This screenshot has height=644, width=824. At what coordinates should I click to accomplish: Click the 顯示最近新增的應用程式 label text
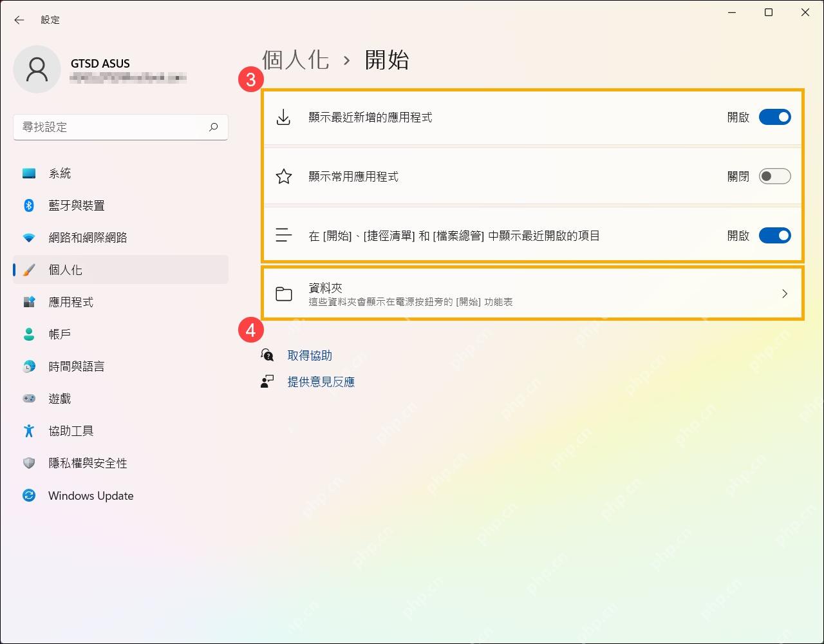(370, 117)
